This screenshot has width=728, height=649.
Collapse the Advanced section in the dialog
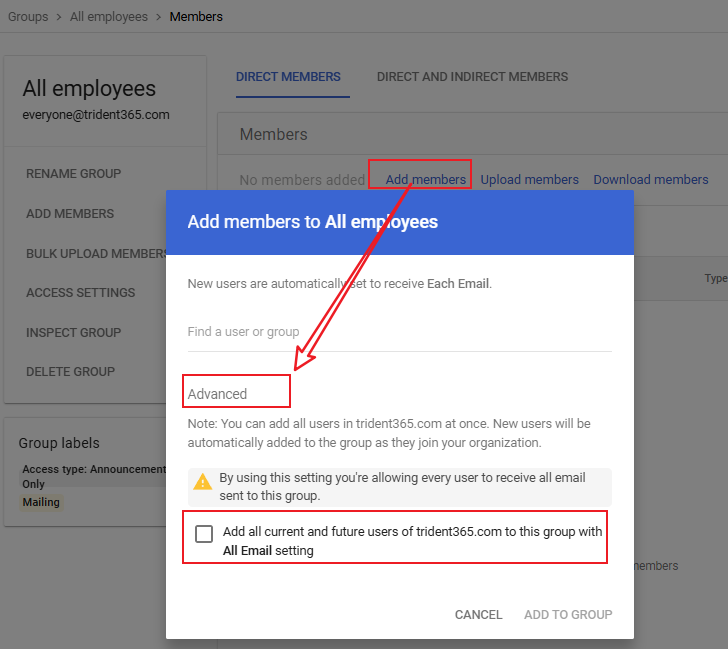[x=217, y=394]
